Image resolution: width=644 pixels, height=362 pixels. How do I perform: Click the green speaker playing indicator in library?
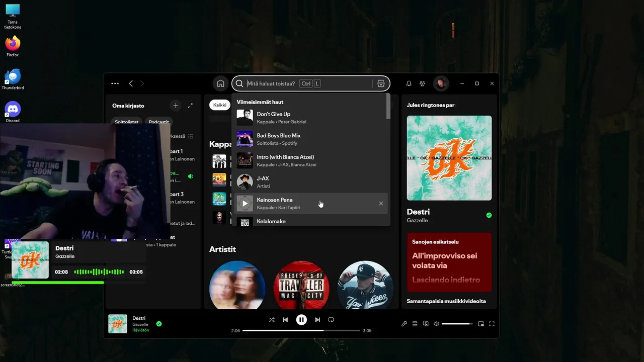click(x=190, y=176)
